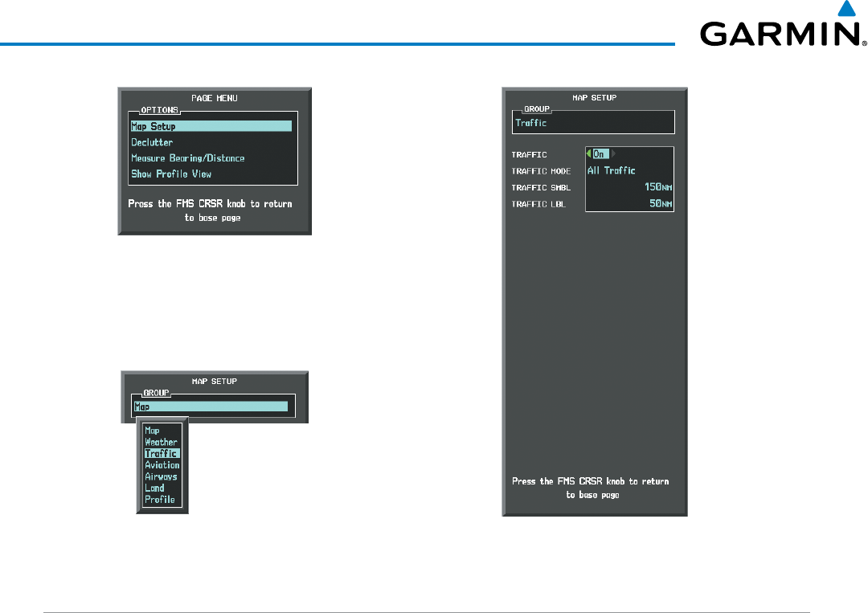Select Traffic in the group list
The image size is (868, 613).
(162, 453)
